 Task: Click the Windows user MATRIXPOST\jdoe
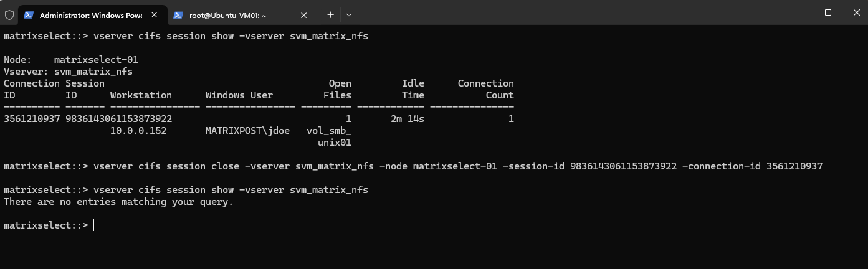point(247,130)
